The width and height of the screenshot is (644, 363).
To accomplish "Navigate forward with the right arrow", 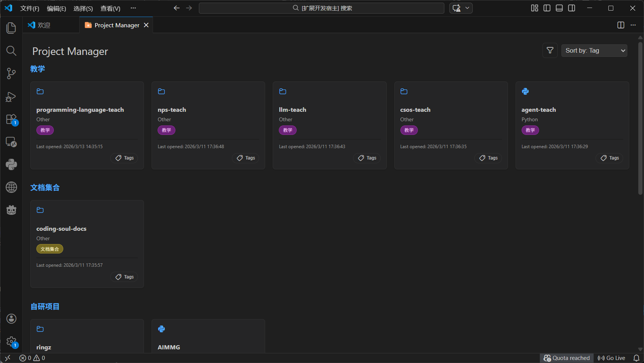I will click(189, 8).
